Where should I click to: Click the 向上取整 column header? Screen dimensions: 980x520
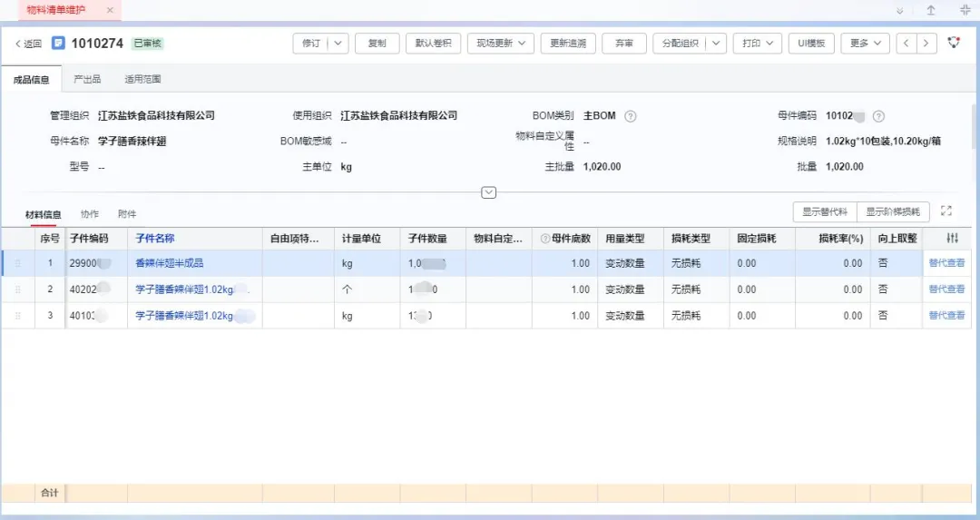[x=897, y=238]
